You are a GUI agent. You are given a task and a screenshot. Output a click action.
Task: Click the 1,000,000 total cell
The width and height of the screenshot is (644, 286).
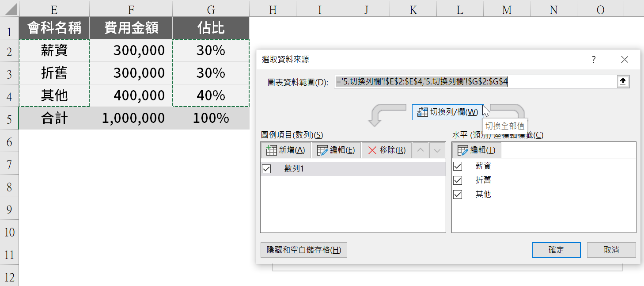131,118
